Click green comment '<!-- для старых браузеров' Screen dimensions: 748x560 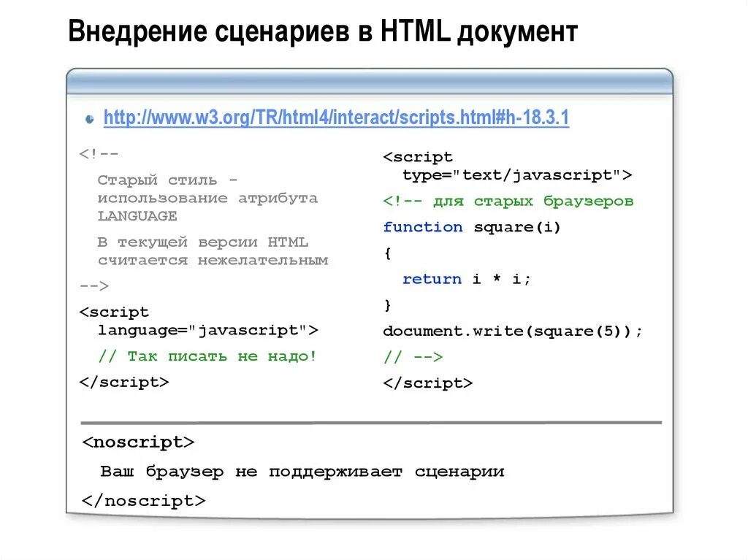508,202
